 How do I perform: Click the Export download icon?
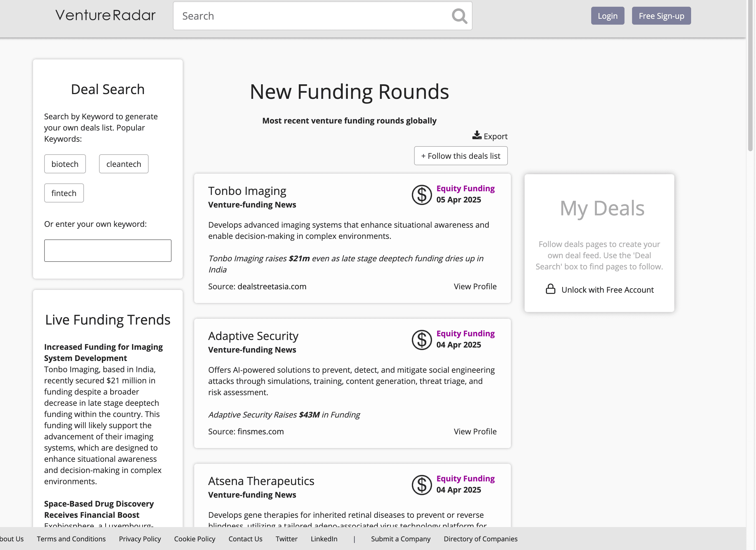[x=477, y=135]
